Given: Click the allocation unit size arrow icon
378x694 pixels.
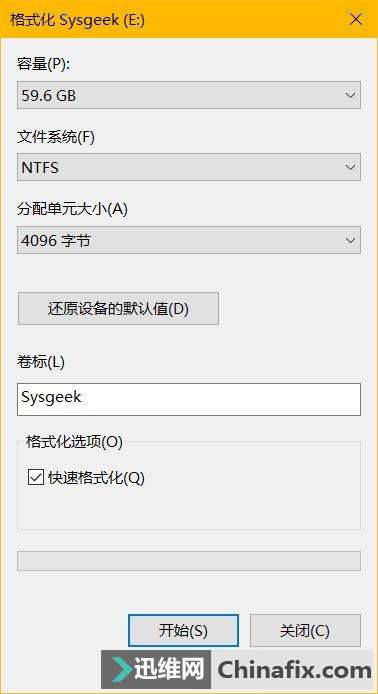Looking at the screenshot, I should point(350,240).
